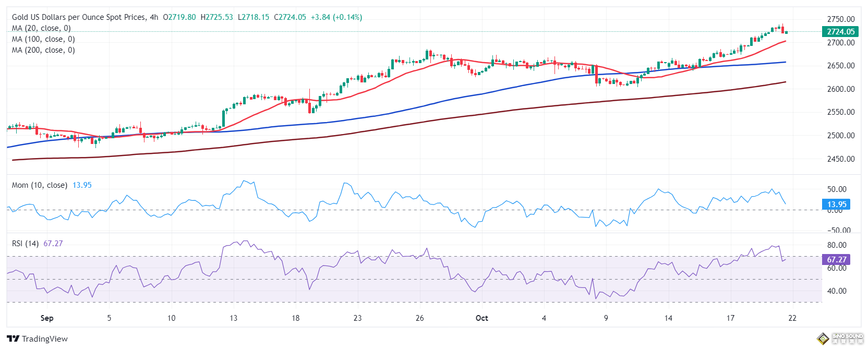Click the TradingView logo icon
The width and height of the screenshot is (868, 350).
[x=13, y=339]
